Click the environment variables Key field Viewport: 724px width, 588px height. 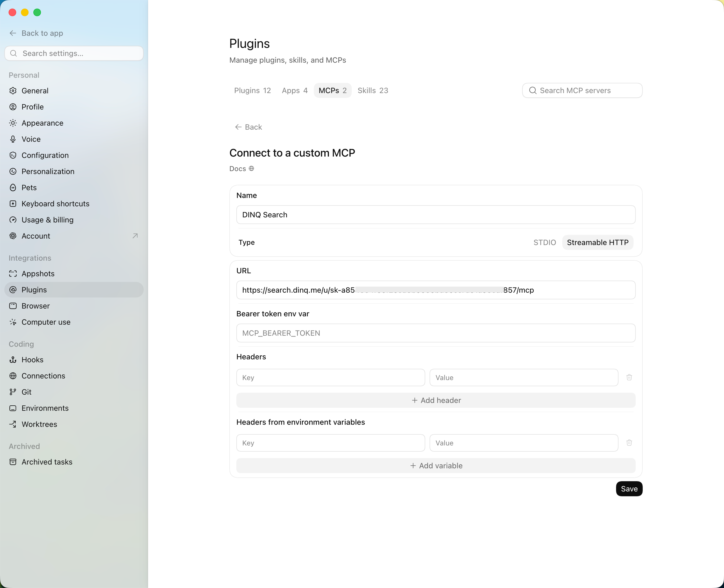pos(331,443)
